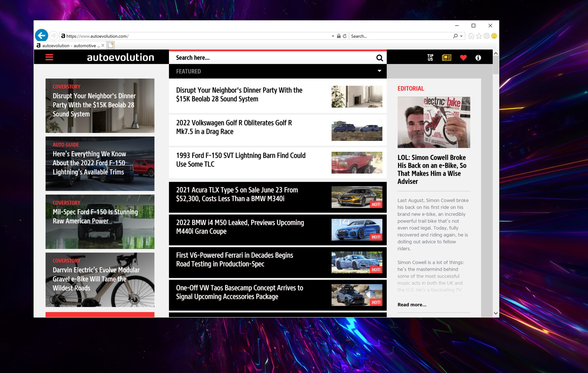Open the Simon Cowell editorial thumbnail
This screenshot has width=588, height=373.
coord(433,122)
